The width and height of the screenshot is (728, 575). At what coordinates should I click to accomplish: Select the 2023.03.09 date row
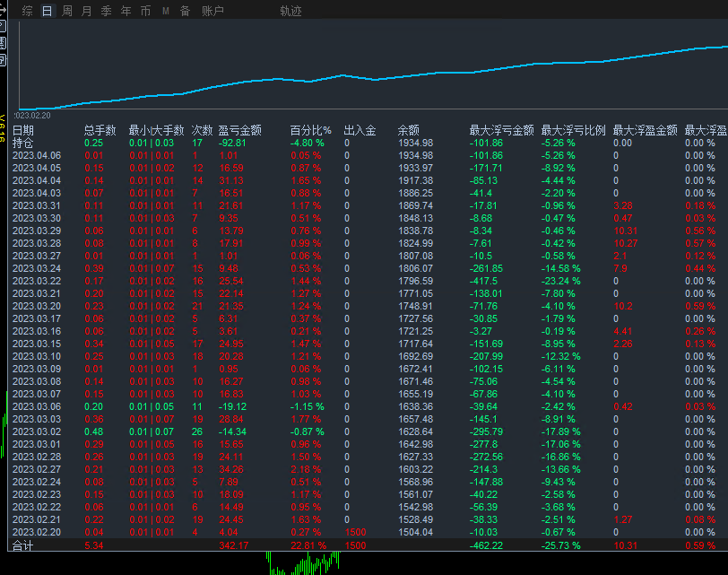(368, 369)
